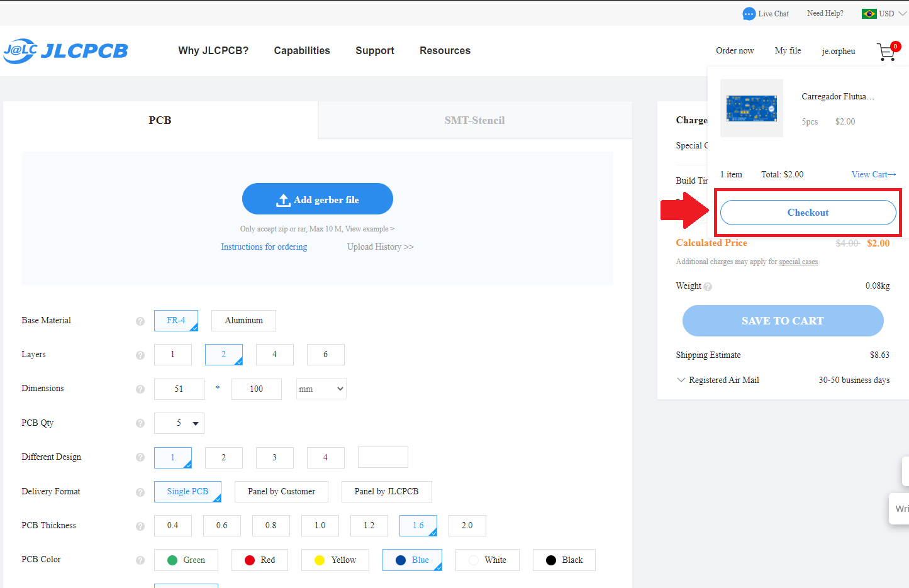Screen dimensions: 909x588
Task: Select Black PCB color
Action: point(564,560)
